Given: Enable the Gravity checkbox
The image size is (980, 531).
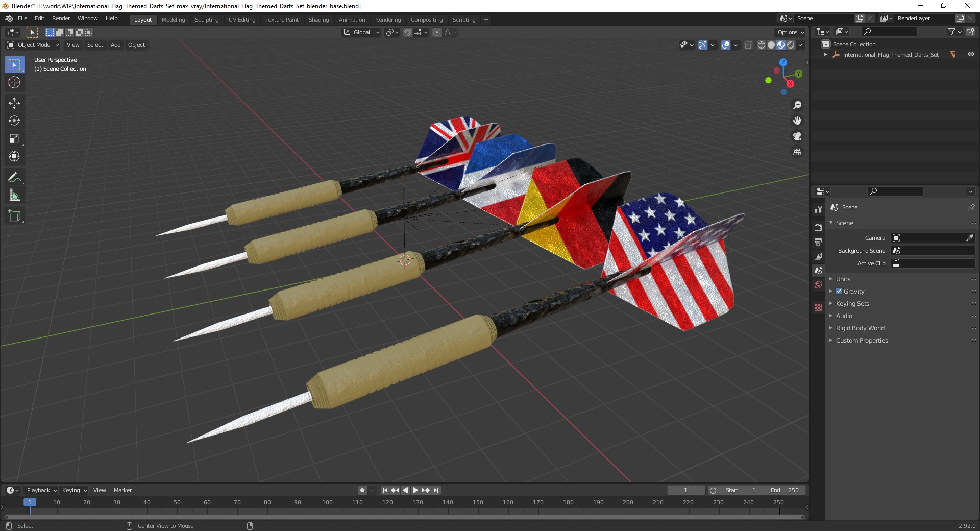Looking at the screenshot, I should 839,291.
